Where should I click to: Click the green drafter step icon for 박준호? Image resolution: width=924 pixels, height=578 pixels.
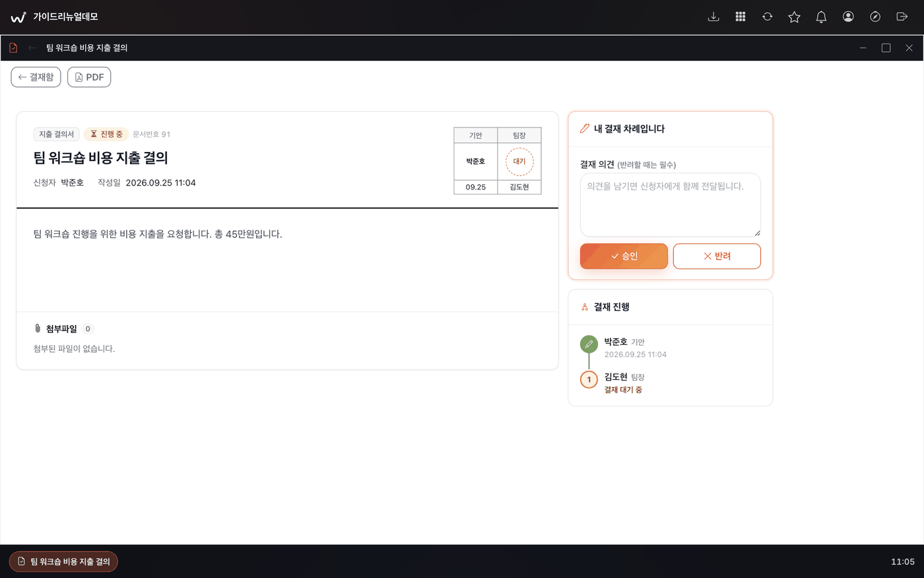coord(589,344)
